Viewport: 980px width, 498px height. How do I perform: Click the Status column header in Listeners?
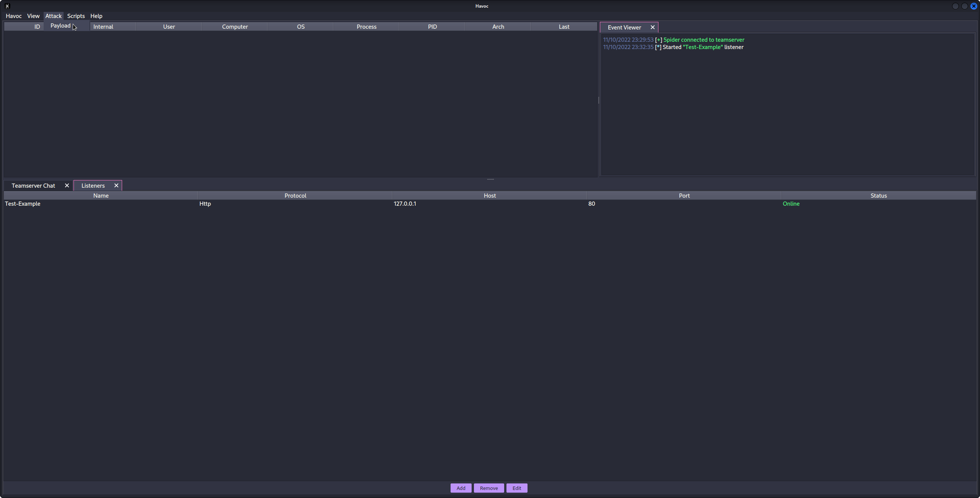(x=879, y=196)
